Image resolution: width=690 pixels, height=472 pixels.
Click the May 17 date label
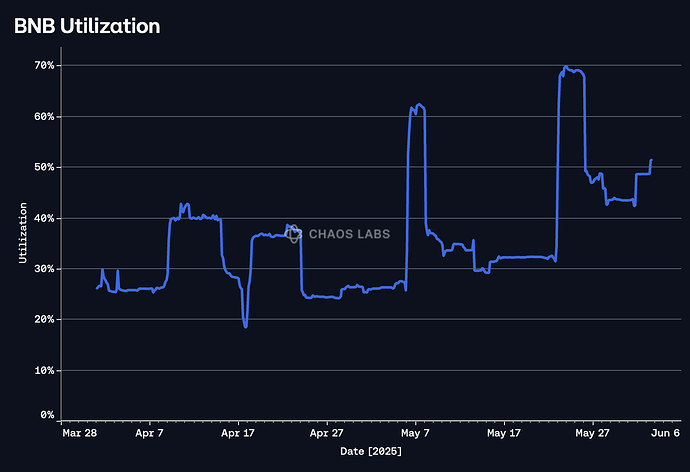click(503, 433)
